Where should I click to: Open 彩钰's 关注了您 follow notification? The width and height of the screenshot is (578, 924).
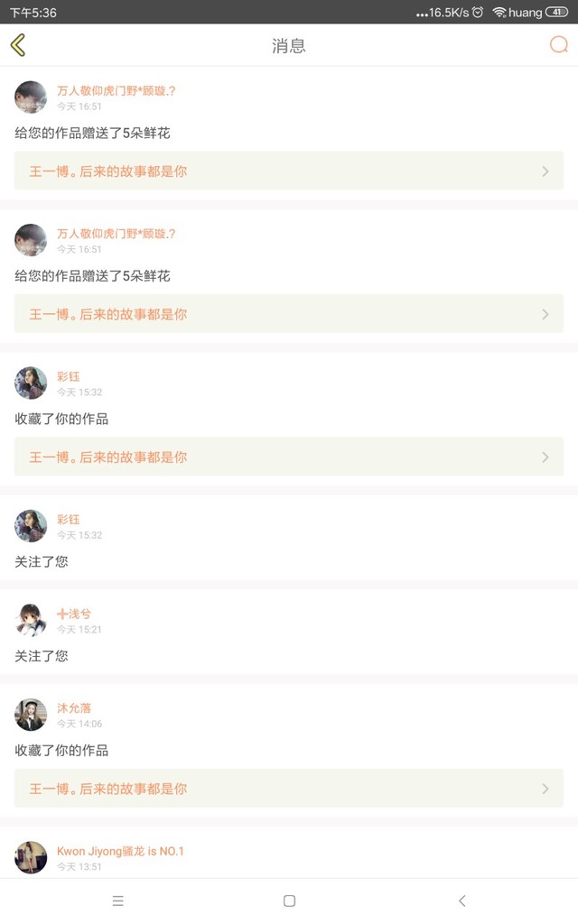(x=42, y=561)
